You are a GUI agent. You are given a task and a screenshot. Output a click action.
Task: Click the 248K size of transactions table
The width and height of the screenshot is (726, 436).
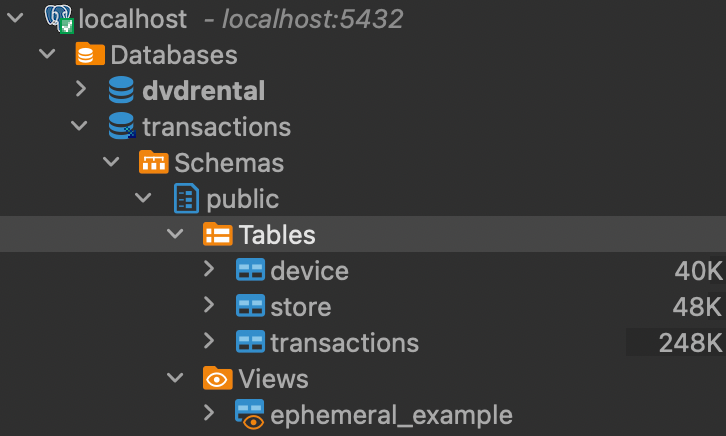point(690,343)
